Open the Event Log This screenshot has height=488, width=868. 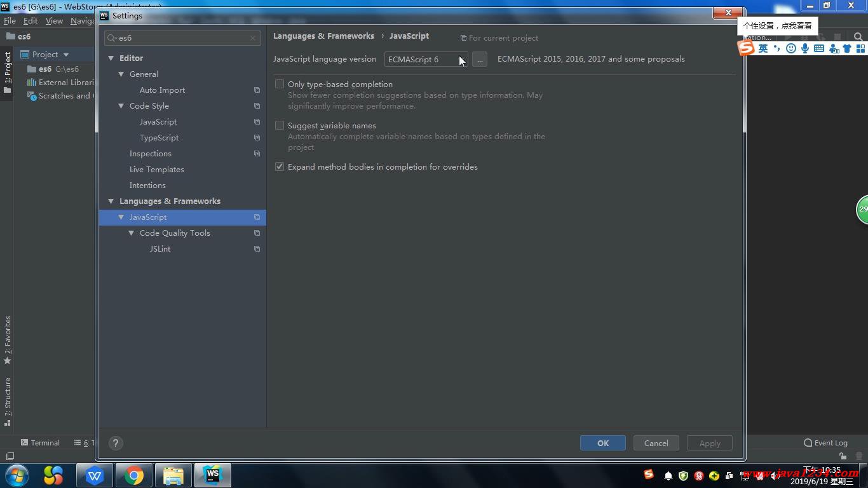[x=825, y=443]
